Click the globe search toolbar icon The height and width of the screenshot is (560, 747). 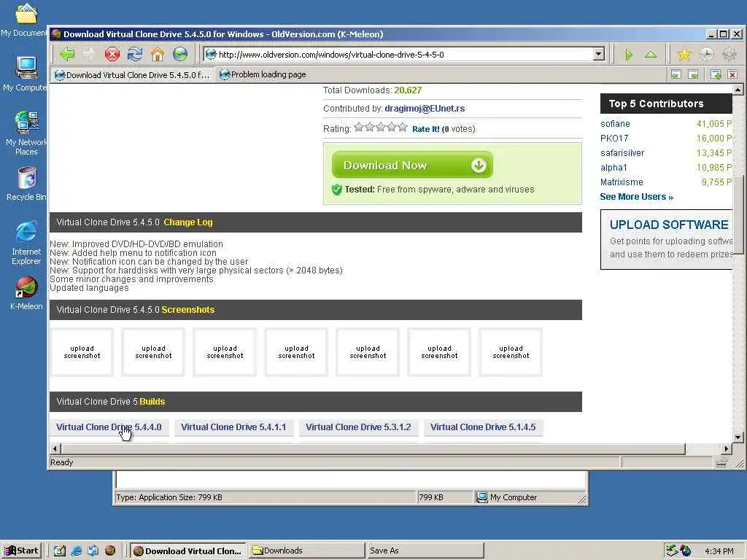tap(180, 54)
